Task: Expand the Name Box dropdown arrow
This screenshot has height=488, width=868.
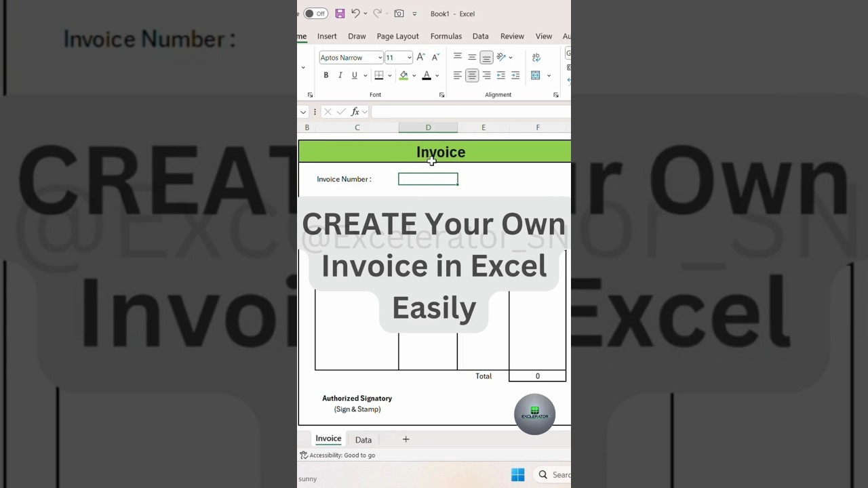Action: tap(303, 112)
